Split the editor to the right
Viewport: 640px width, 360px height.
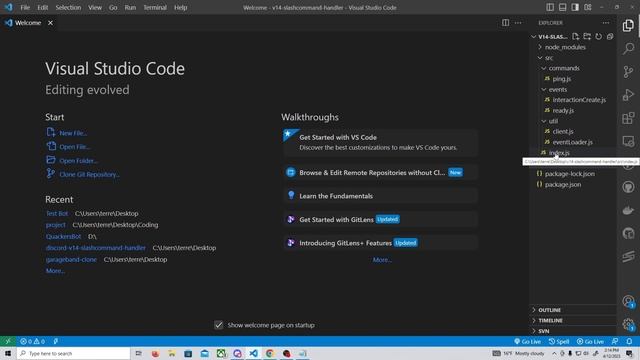point(505,23)
